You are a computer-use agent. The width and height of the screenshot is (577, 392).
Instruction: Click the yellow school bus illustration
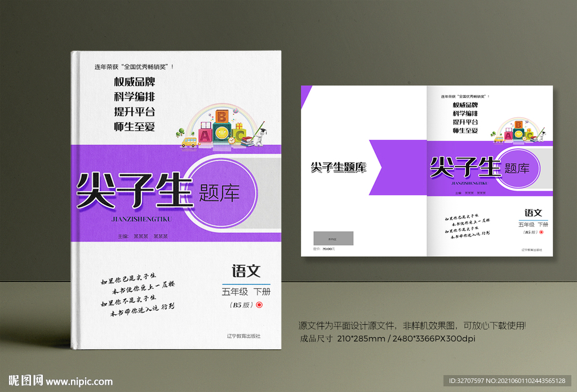[189, 142]
